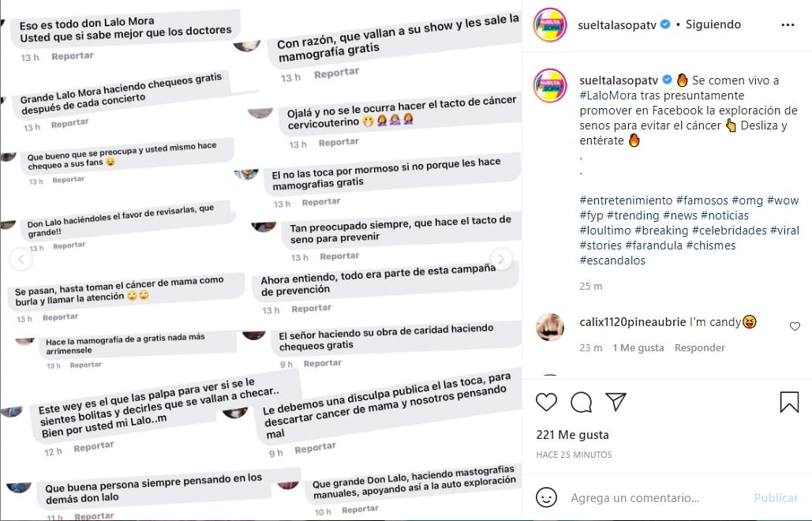The width and height of the screenshot is (812, 521).
Task: Open sueltalasopatv profile picture in header
Action: click(x=550, y=24)
